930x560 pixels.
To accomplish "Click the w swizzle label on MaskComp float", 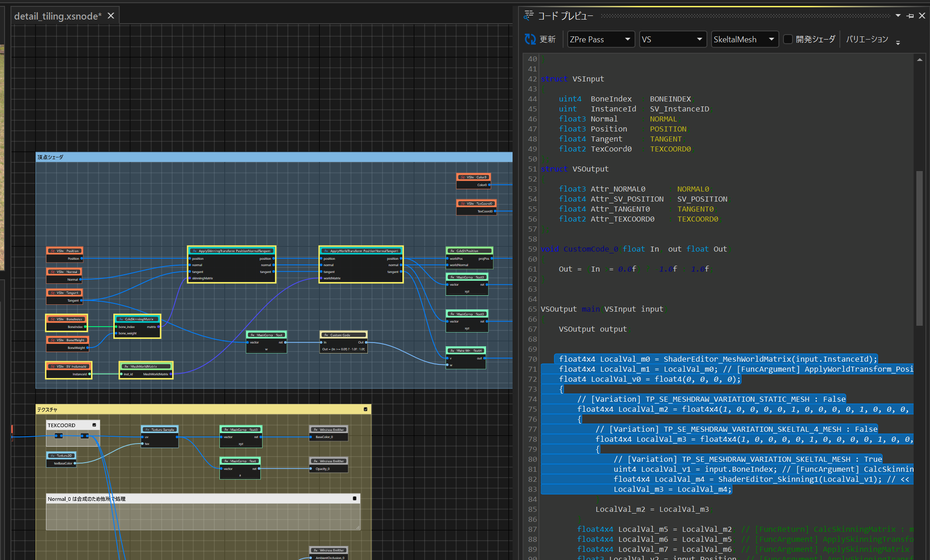I will pos(266,349).
